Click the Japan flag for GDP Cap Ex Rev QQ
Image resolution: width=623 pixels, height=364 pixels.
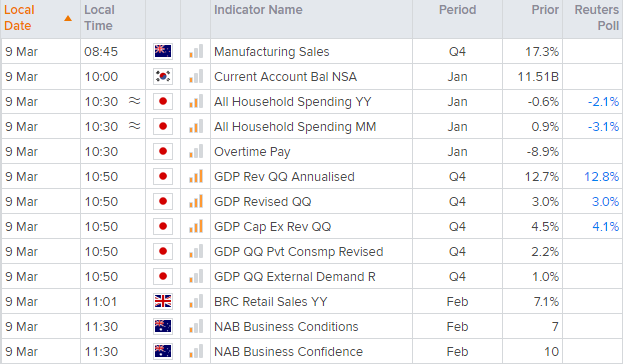coord(163,226)
